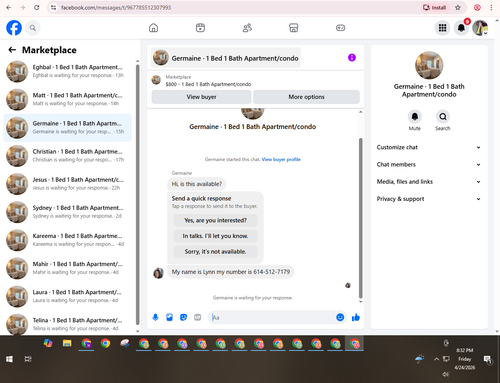Open the Mahir conversation
This screenshot has height=383, width=500.
click(67, 268)
